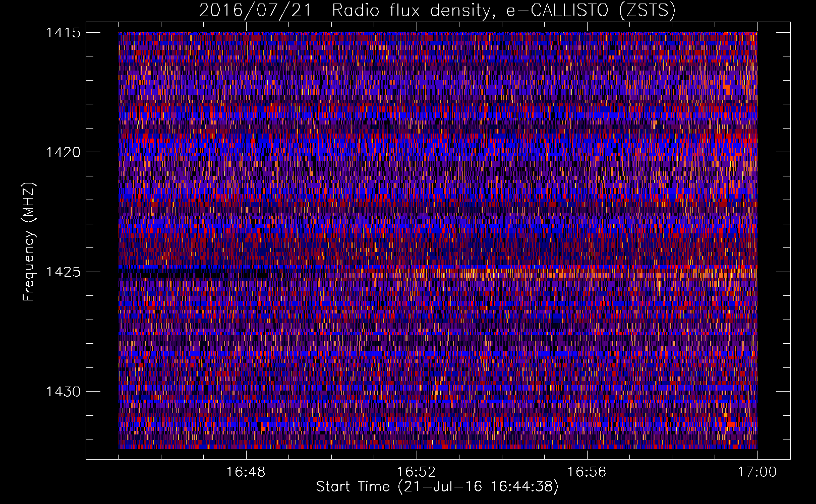Screen dimensions: 816x504
Task: Click the 17:00 time tick label
Action: (x=757, y=472)
